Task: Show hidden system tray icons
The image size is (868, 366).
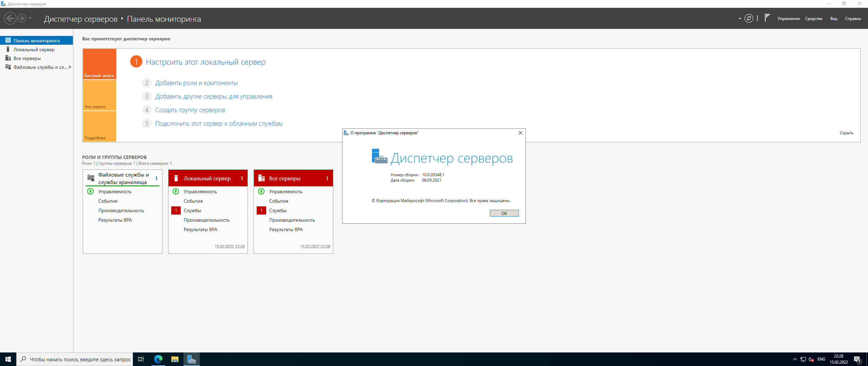Action: tap(795, 359)
